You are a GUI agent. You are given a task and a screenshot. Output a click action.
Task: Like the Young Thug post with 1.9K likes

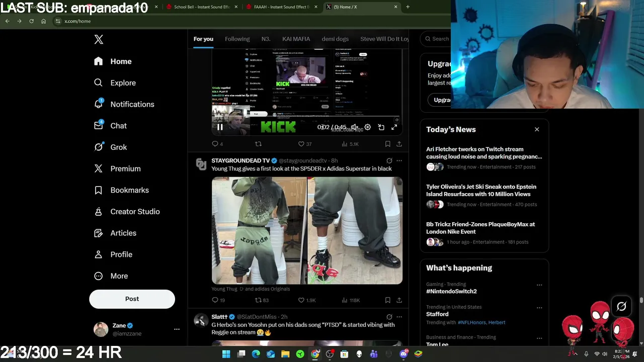click(307, 300)
